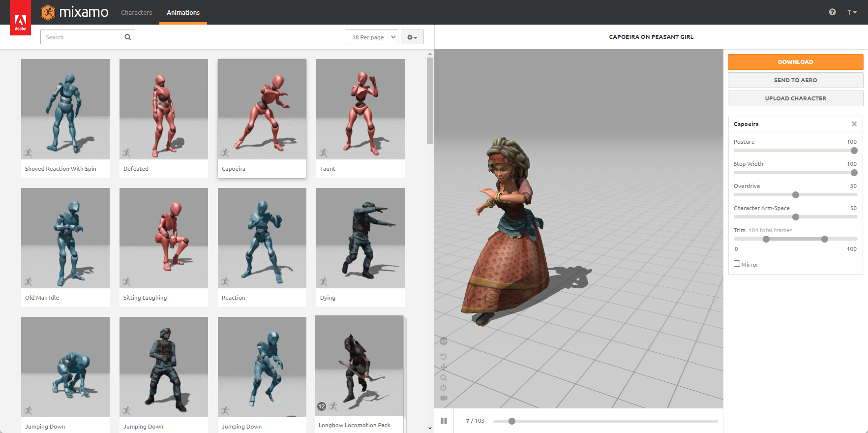Click running figure icon on Longbow Locomotion Pack

(x=333, y=406)
